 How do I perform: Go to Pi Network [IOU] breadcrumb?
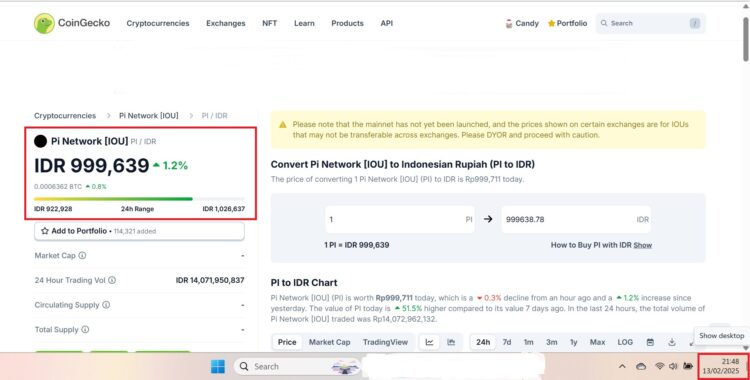[149, 115]
